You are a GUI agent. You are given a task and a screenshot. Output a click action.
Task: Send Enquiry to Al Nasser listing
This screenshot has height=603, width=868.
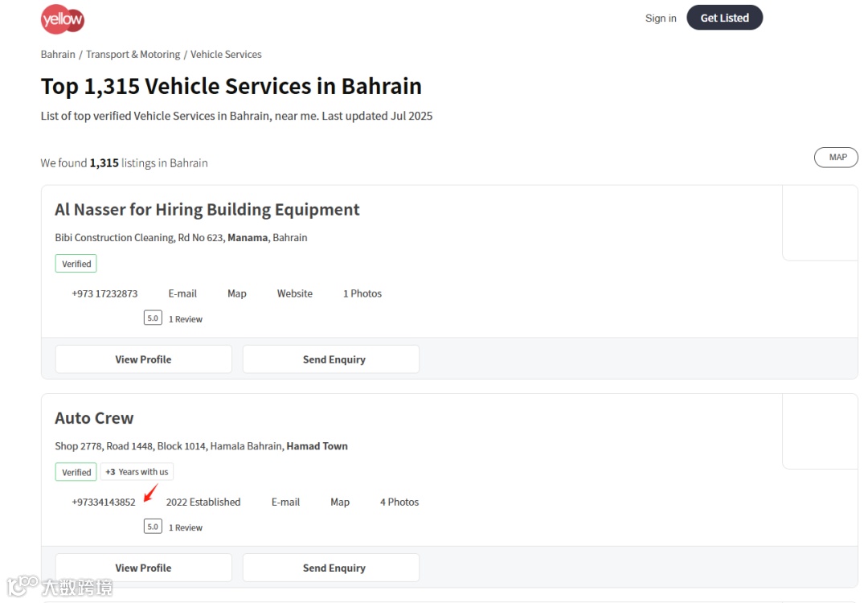331,359
